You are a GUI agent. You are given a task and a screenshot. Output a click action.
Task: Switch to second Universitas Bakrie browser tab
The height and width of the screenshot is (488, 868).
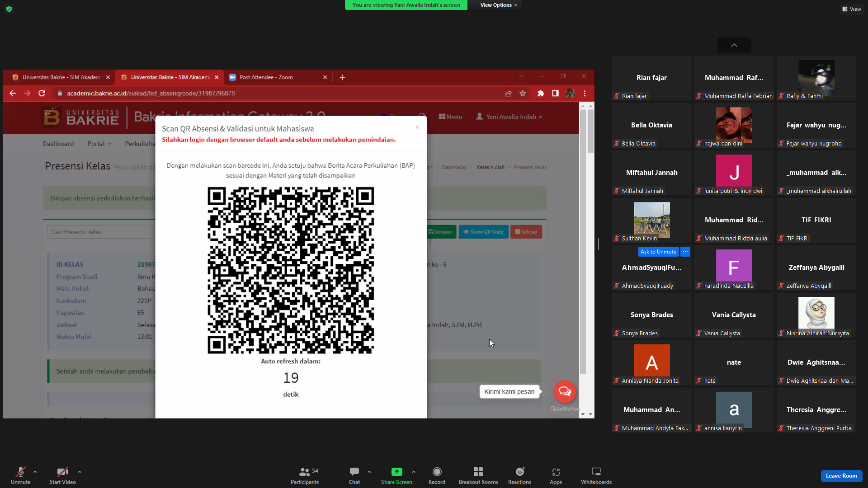[170, 77]
